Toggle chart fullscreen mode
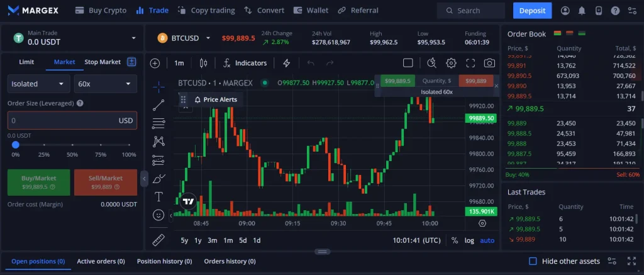Image resolution: width=644 pixels, height=275 pixels. 470,63
